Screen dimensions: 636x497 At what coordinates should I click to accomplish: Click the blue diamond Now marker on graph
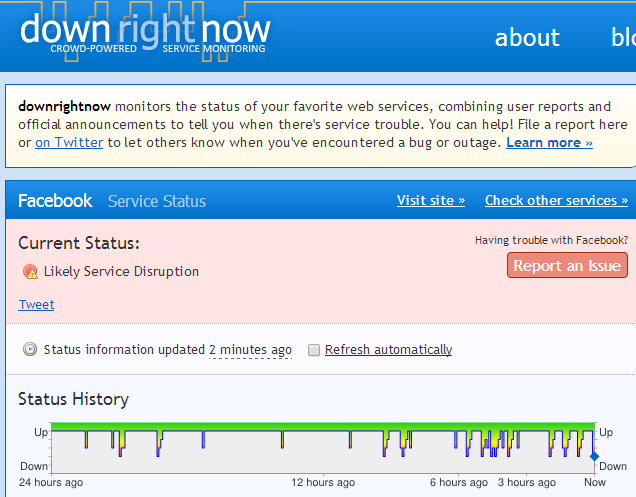tap(594, 457)
